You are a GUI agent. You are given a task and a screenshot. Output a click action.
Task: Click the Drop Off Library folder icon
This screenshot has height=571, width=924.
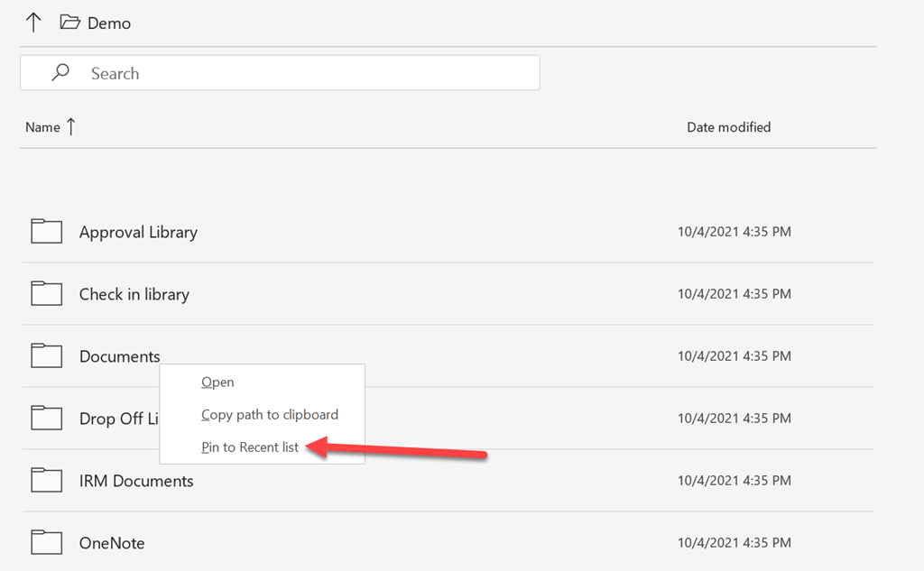pos(46,419)
